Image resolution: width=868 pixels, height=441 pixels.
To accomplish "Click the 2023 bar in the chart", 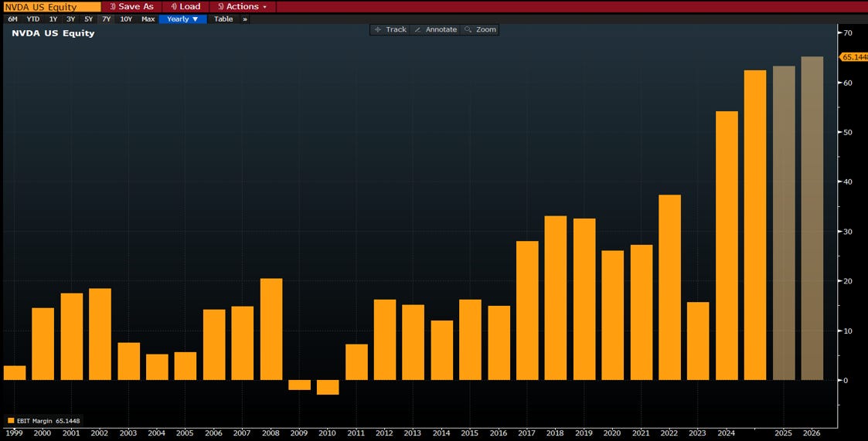I will pos(698,341).
